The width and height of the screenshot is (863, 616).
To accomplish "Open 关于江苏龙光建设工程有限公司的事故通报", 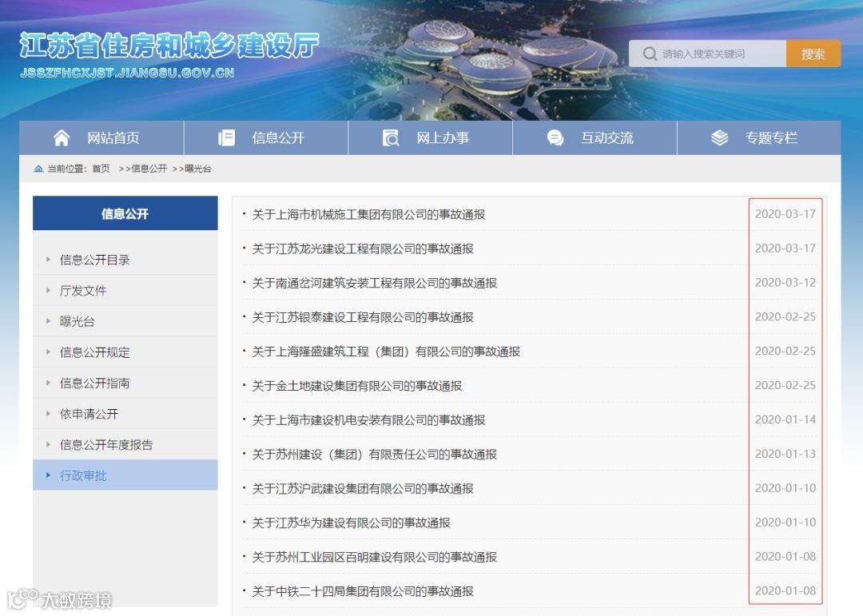I will [x=363, y=248].
